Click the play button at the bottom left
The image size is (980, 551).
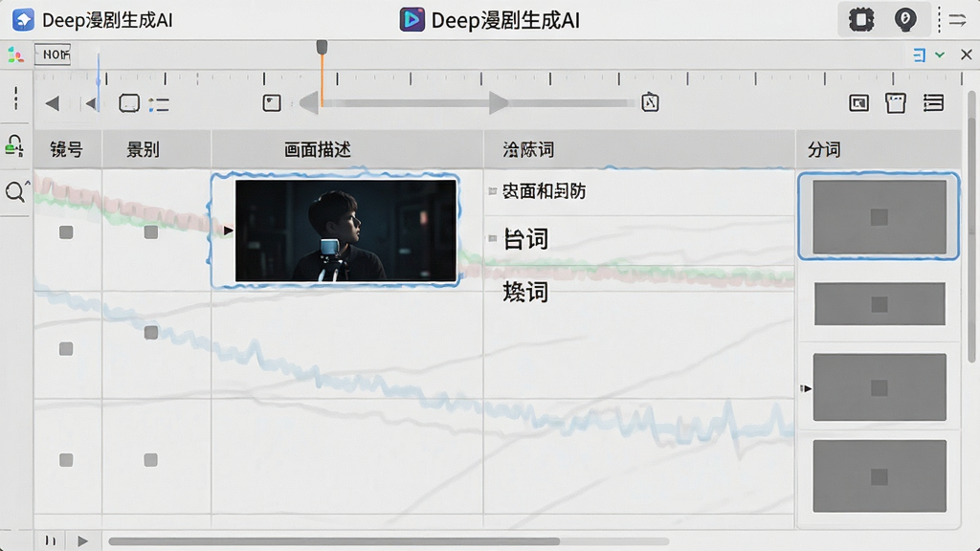pyautogui.click(x=82, y=541)
